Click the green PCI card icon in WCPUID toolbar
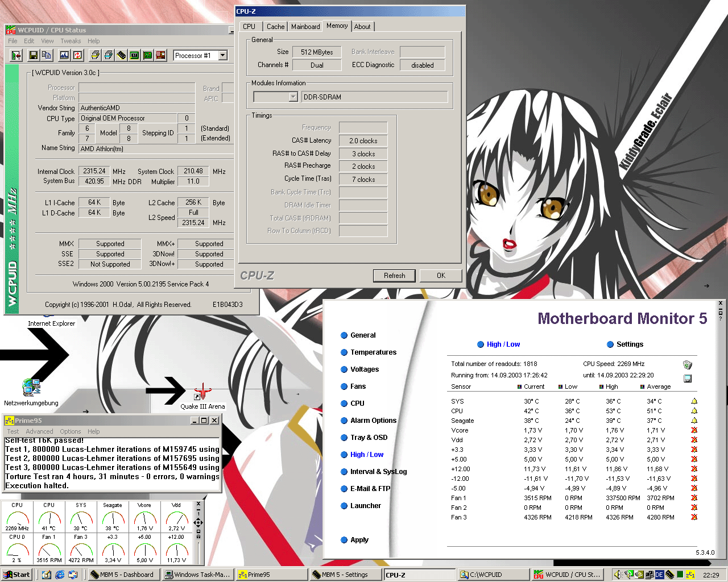Screen dimensions: 728x582 (148, 55)
